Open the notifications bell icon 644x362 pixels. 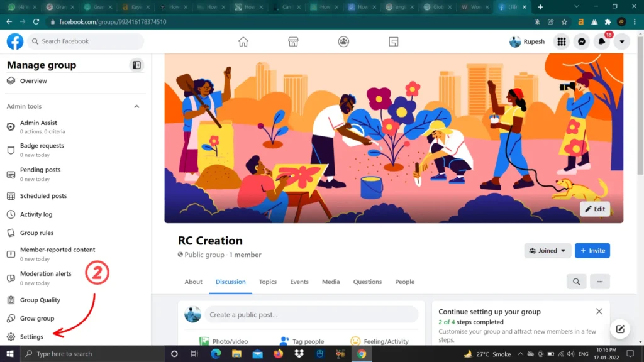pyautogui.click(x=602, y=41)
